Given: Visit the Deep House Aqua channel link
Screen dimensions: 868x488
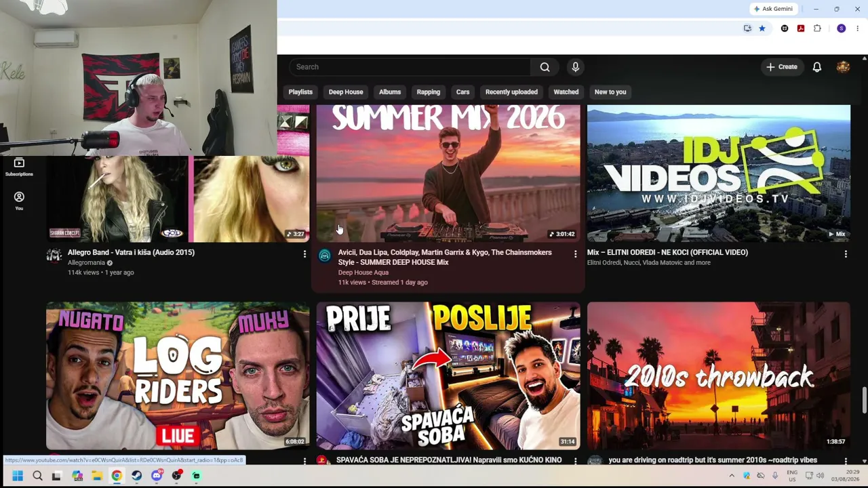Looking at the screenshot, I should pos(363,272).
